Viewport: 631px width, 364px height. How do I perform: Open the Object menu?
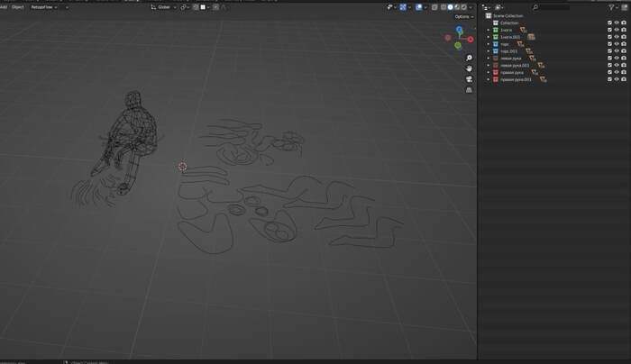click(17, 7)
